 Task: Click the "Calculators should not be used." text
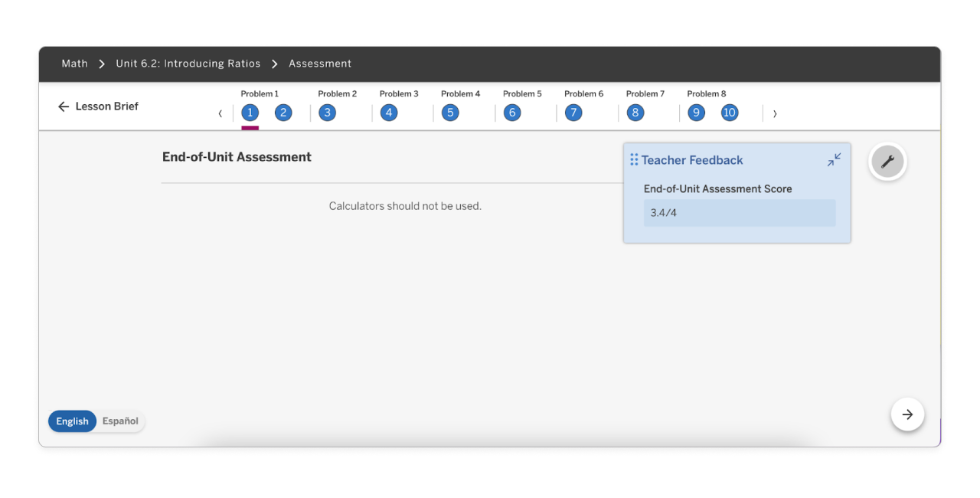coord(405,206)
